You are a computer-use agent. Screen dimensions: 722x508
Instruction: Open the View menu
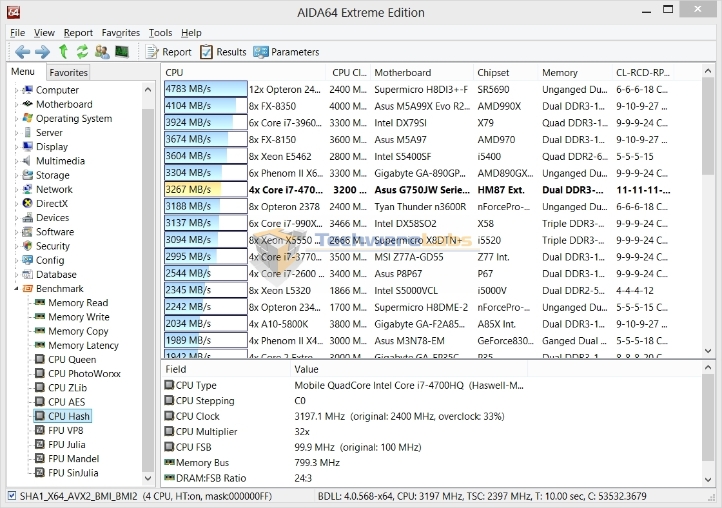coord(44,33)
